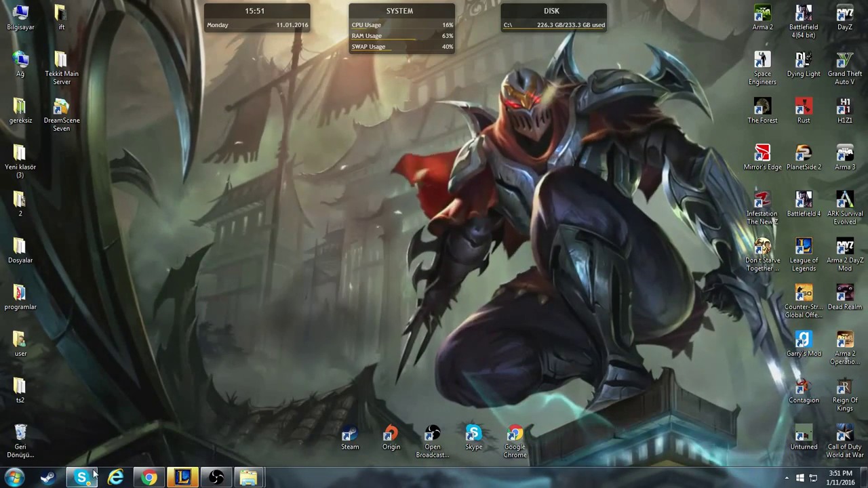
Task: Show hidden system tray icons
Action: [787, 478]
